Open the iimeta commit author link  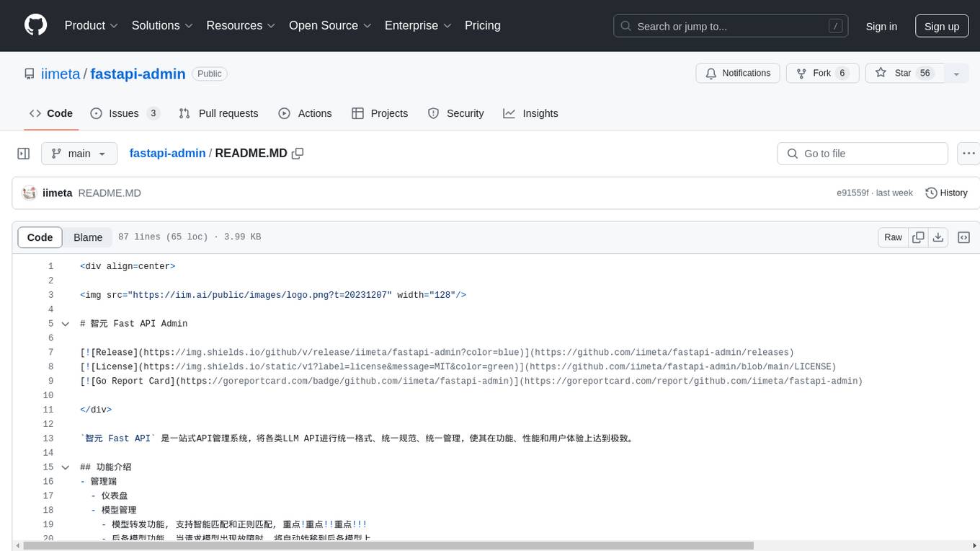(x=58, y=193)
